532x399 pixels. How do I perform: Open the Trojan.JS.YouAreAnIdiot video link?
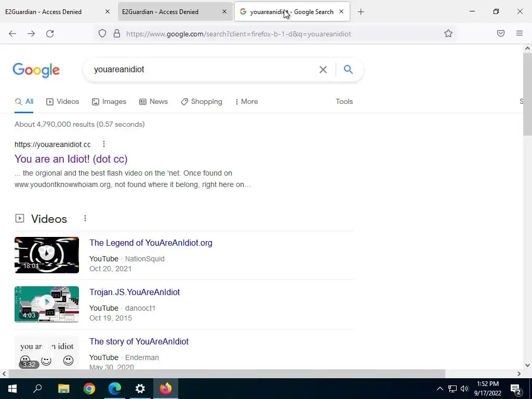tap(135, 292)
